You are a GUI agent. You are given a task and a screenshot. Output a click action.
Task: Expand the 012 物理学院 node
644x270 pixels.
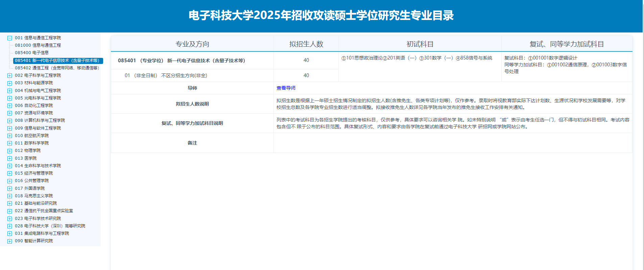click(x=10, y=151)
